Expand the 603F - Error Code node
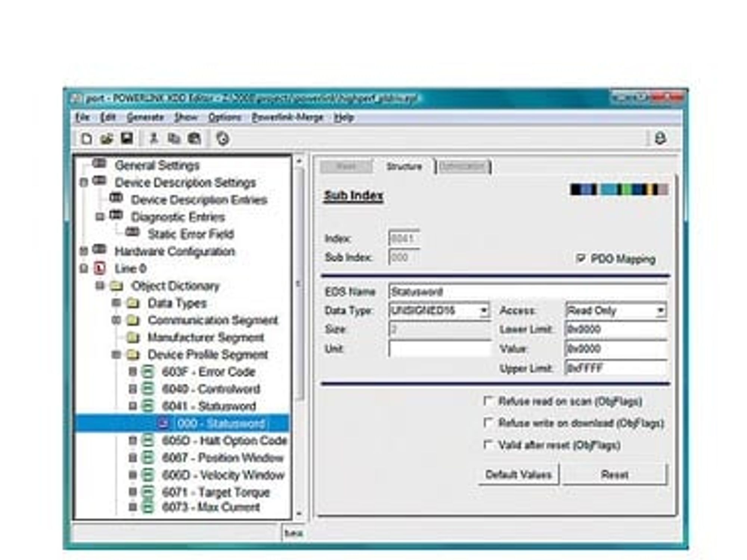Screen dimensions: 747x560 click(133, 371)
